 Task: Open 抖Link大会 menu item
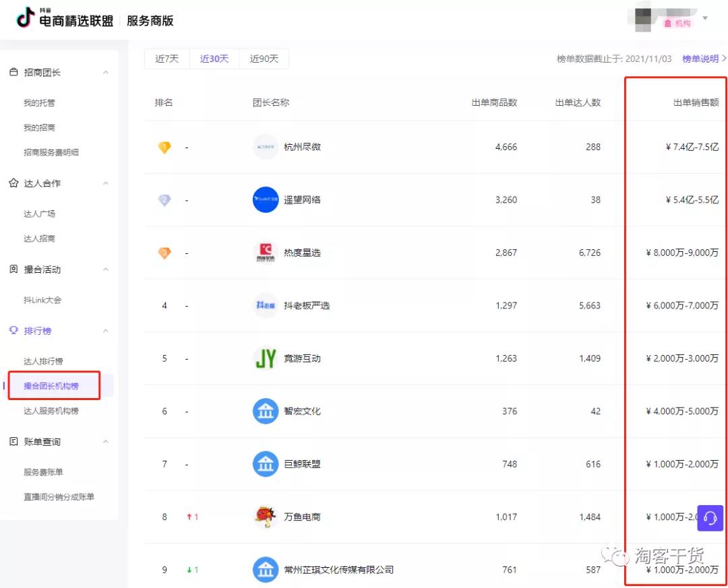click(x=42, y=300)
